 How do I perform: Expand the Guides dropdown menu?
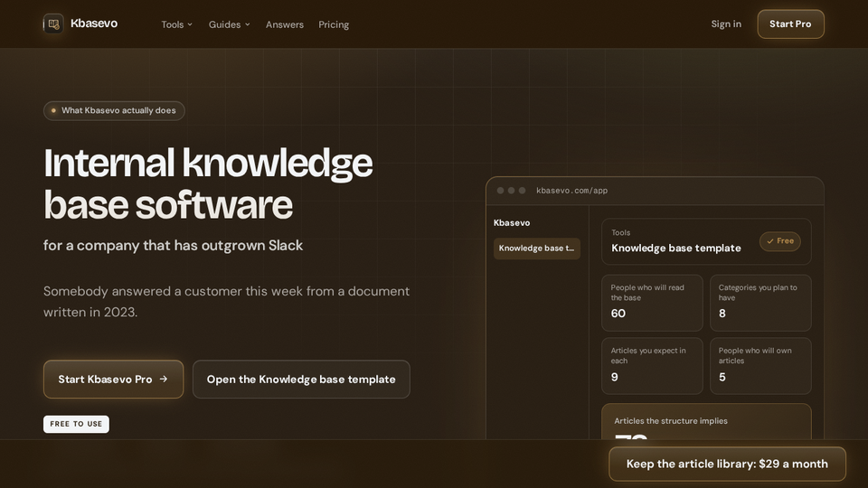coord(229,24)
